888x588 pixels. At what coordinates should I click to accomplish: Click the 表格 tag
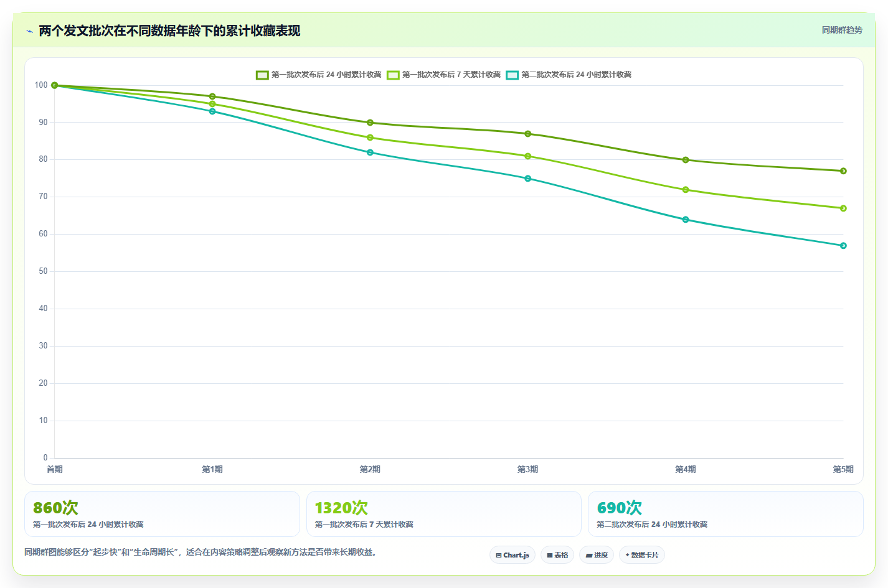tap(557, 555)
